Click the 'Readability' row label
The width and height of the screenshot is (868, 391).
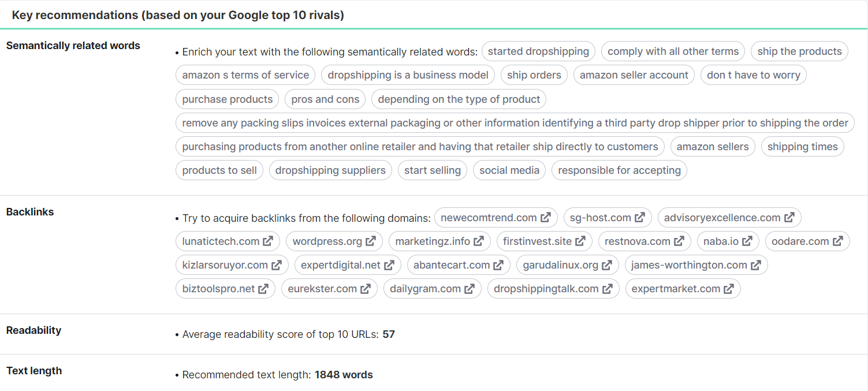click(x=33, y=330)
